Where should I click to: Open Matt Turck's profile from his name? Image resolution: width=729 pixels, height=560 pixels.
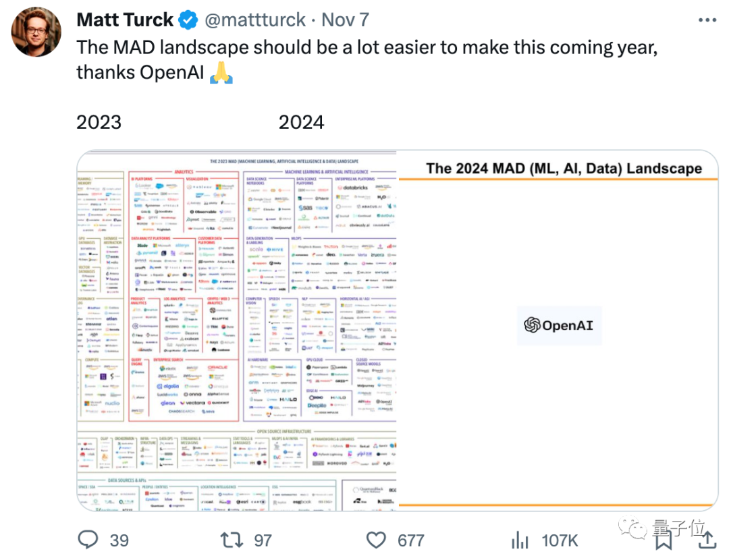point(125,20)
